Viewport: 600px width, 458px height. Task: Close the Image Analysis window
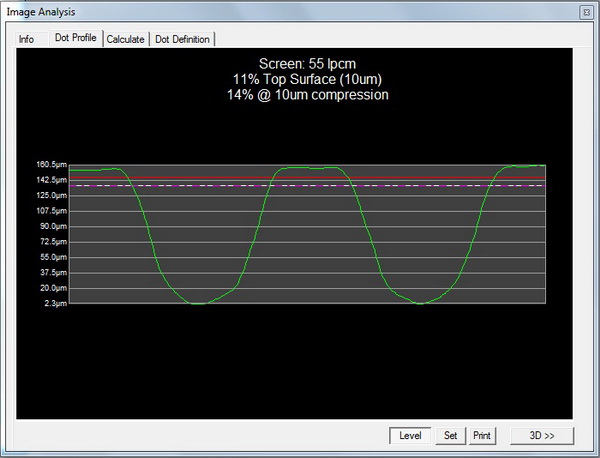point(586,11)
